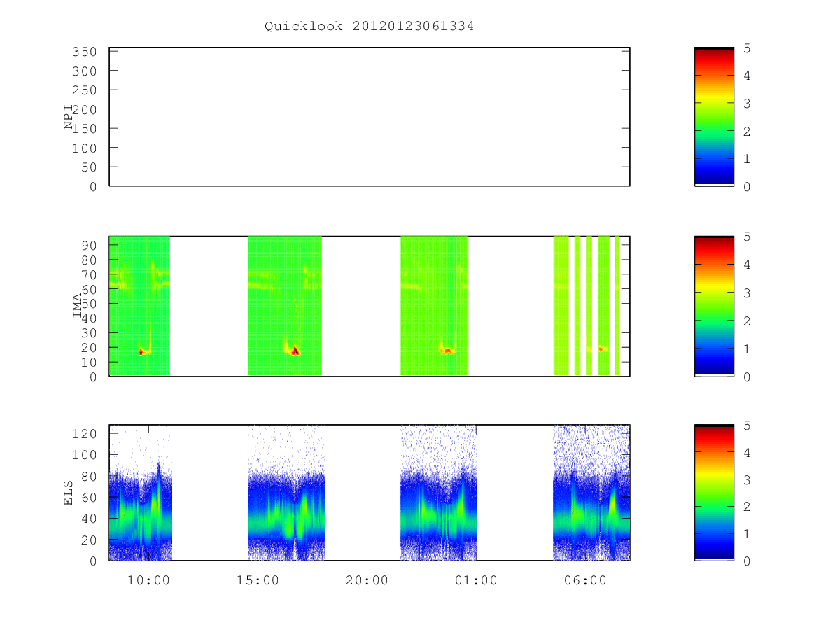Image resolution: width=840 pixels, height=630 pixels.
Task: Click the 70 tick on IMA axis
Action: point(89,274)
